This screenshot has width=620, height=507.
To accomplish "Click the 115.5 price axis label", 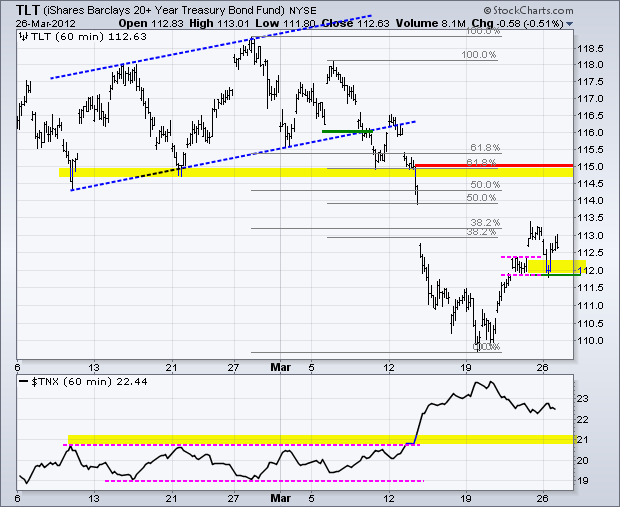I will [x=590, y=149].
